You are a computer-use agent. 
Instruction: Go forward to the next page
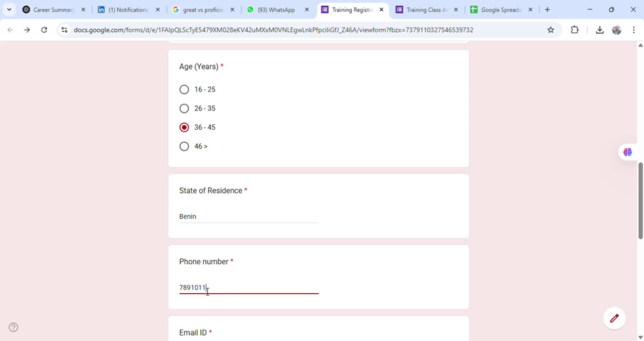[27, 30]
